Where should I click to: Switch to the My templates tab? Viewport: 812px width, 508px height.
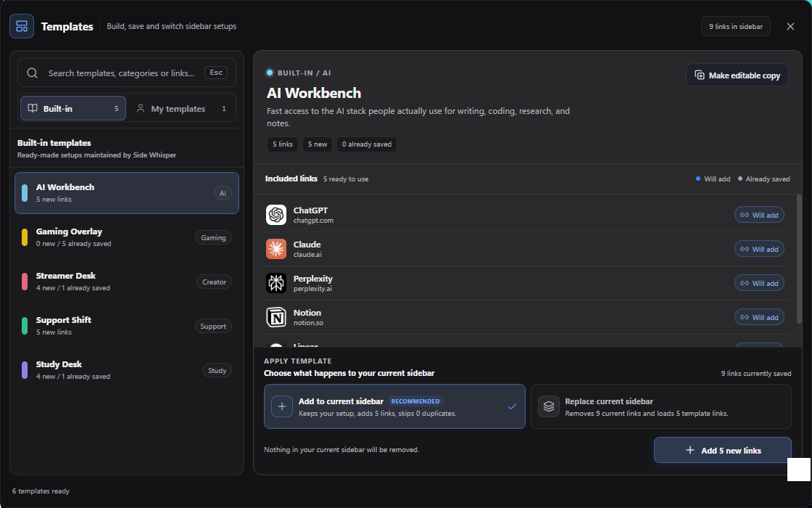pos(181,108)
